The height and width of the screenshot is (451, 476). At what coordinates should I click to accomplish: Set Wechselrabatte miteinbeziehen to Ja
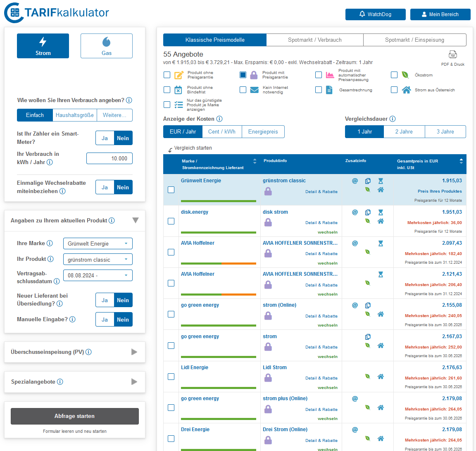[x=105, y=187]
